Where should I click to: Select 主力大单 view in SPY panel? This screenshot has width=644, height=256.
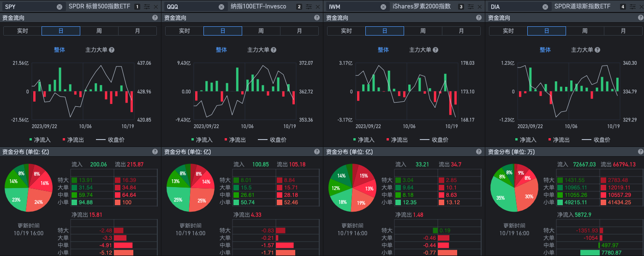point(96,50)
